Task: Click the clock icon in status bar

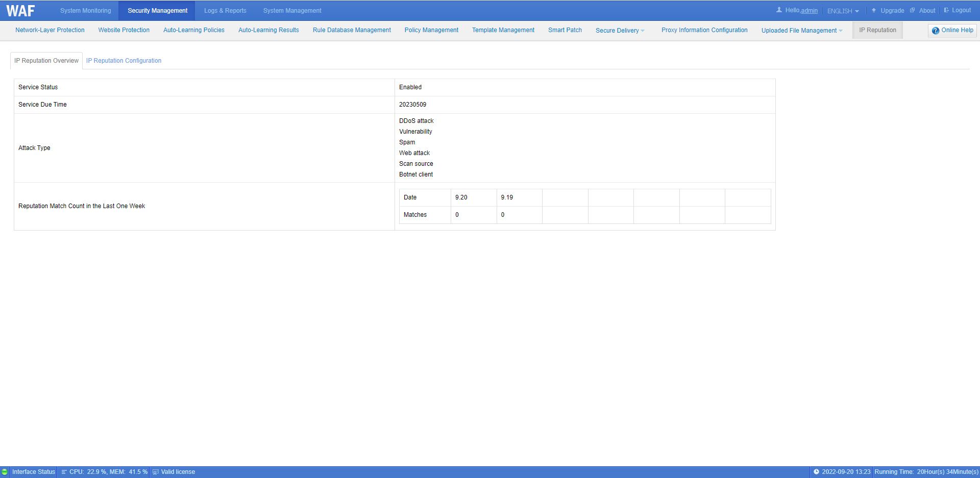Action: [x=816, y=472]
